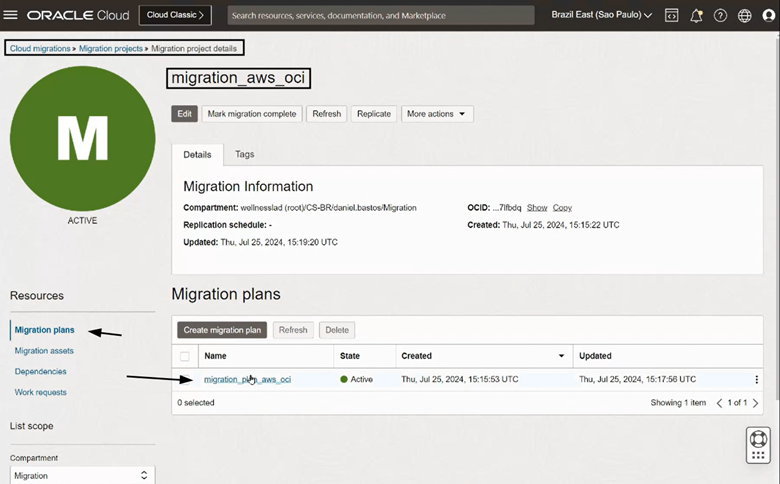The height and width of the screenshot is (484, 780).
Task: Click Mark migration complete button
Action: [252, 114]
